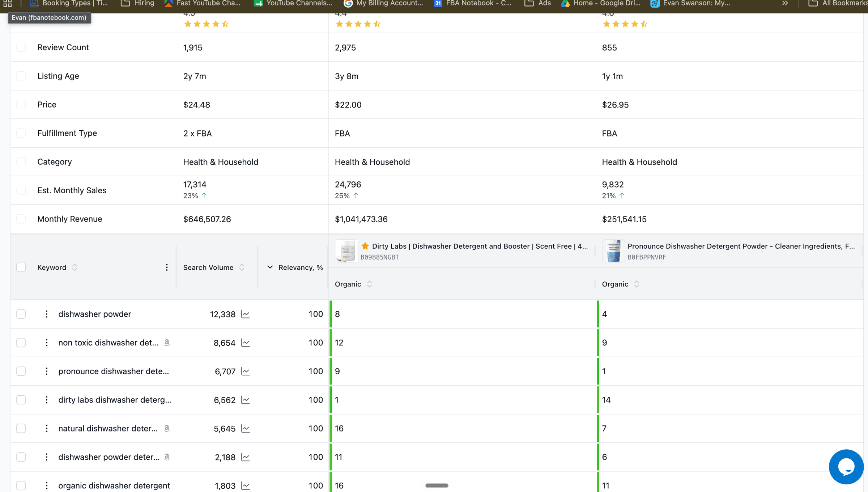Select all keywords with header checkbox
The height and width of the screenshot is (492, 868).
(x=21, y=267)
